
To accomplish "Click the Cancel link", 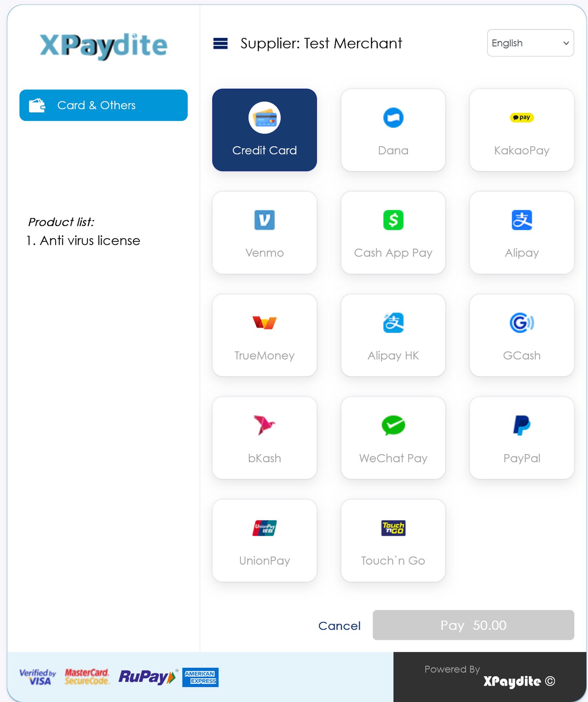I will (339, 626).
